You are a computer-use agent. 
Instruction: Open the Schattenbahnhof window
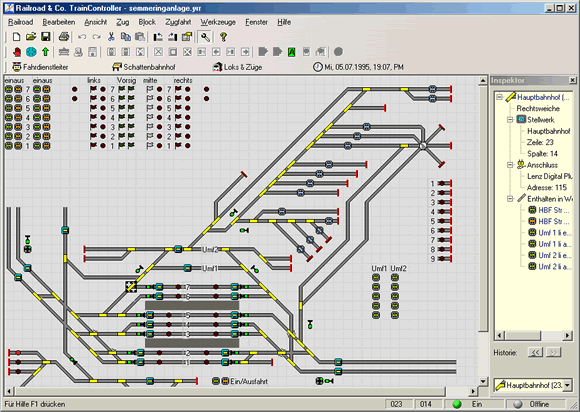(144, 67)
